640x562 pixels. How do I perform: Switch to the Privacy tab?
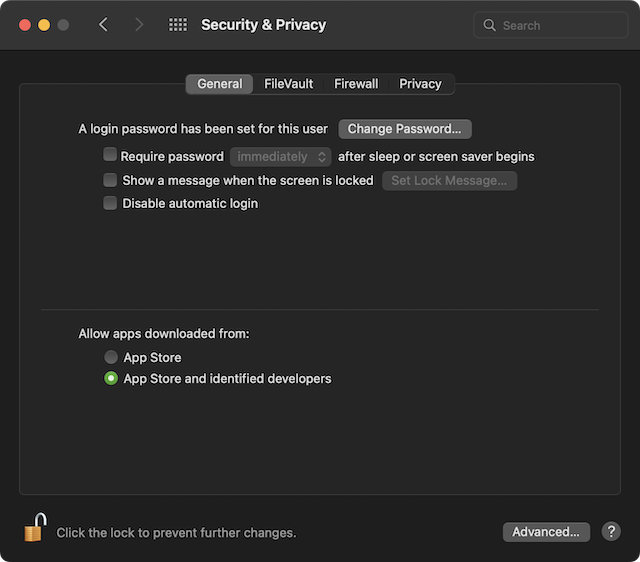[420, 84]
